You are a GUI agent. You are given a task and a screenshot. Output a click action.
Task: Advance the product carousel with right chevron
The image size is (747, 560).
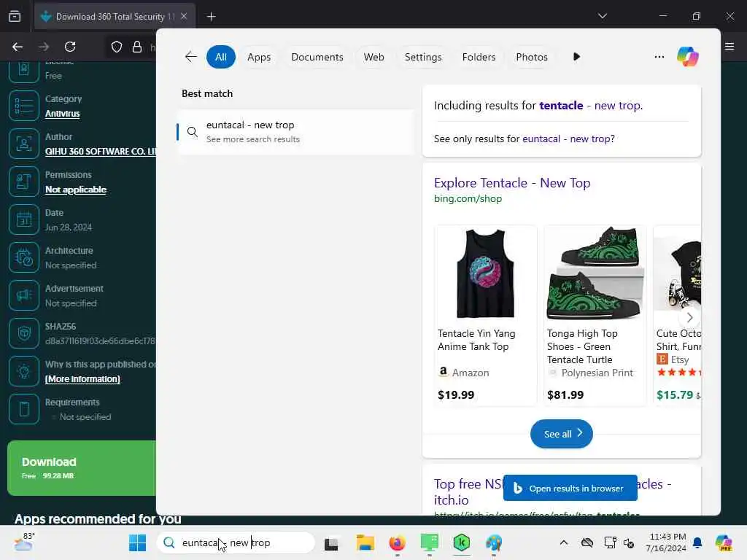point(689,317)
